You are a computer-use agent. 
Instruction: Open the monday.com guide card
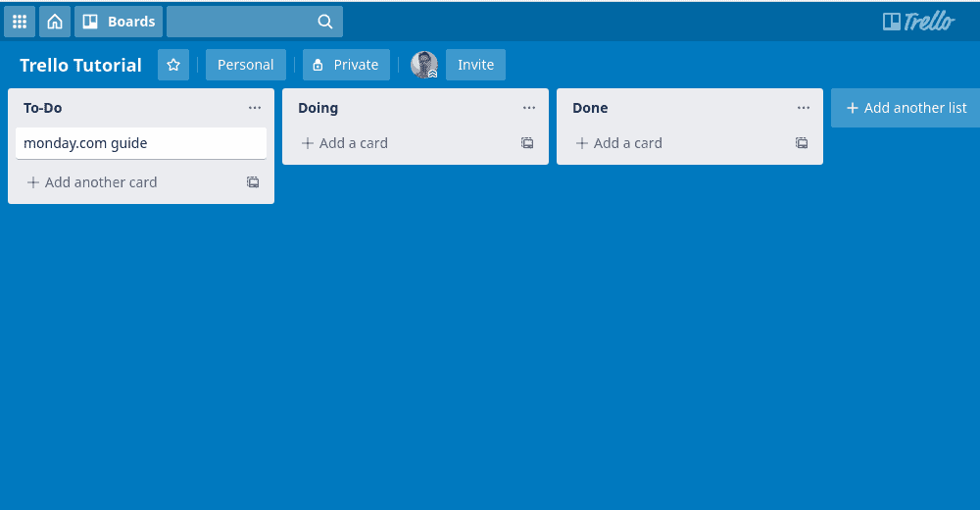point(141,143)
